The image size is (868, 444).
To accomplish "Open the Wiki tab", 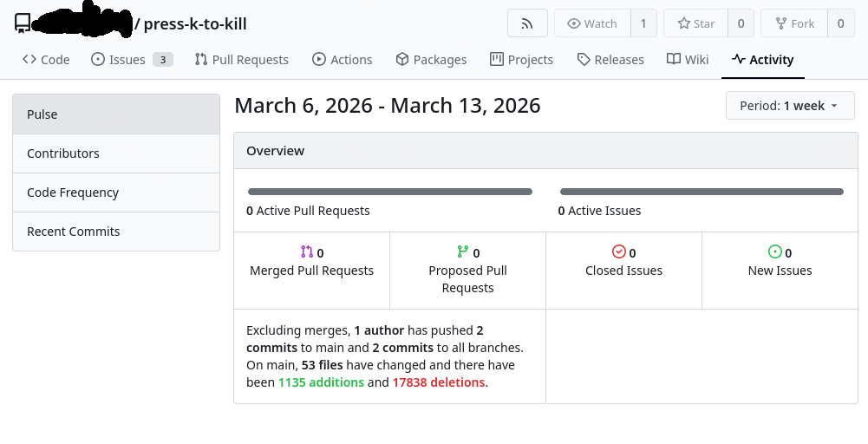I will point(688,59).
